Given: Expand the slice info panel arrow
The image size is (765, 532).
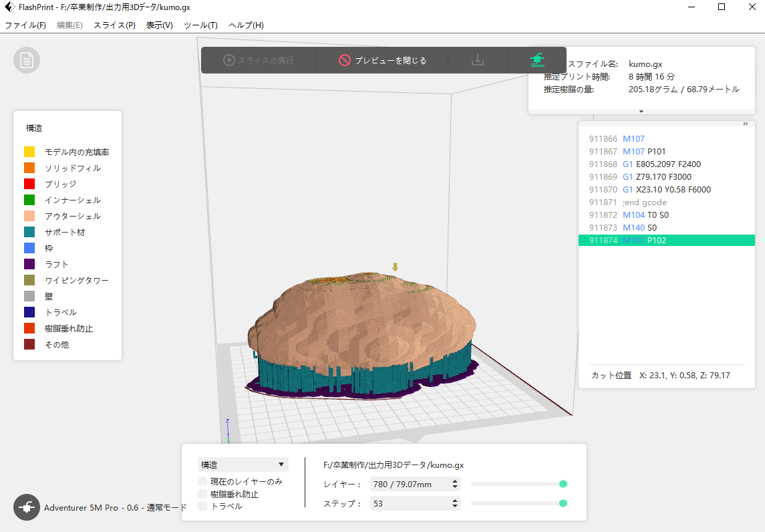Looking at the screenshot, I should point(641,111).
